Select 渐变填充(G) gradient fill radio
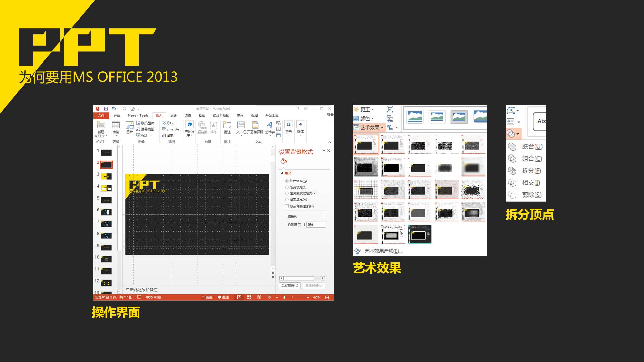 (x=287, y=187)
